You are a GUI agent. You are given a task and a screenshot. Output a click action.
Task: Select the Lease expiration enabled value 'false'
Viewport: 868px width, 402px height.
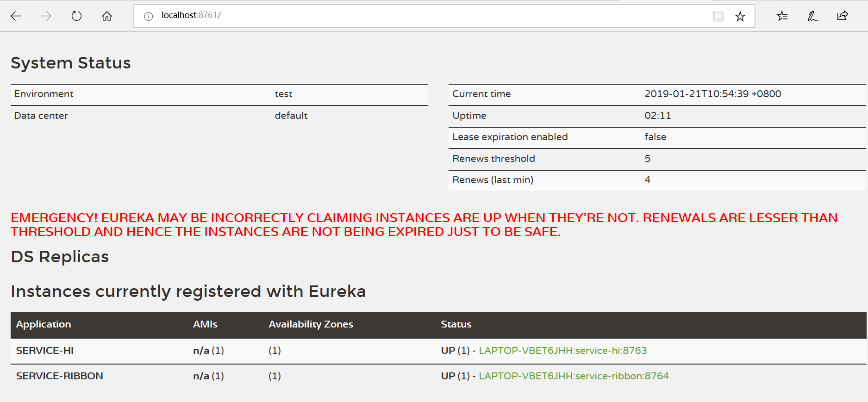[655, 137]
